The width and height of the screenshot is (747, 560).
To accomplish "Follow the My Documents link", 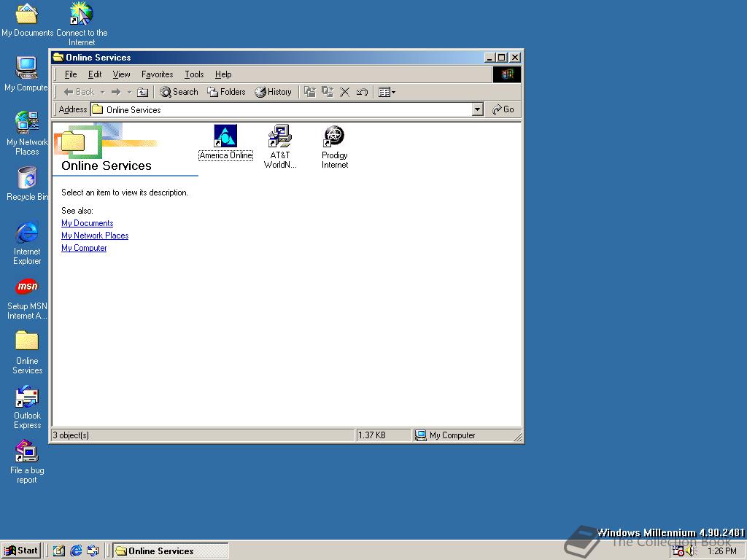I will pos(88,223).
